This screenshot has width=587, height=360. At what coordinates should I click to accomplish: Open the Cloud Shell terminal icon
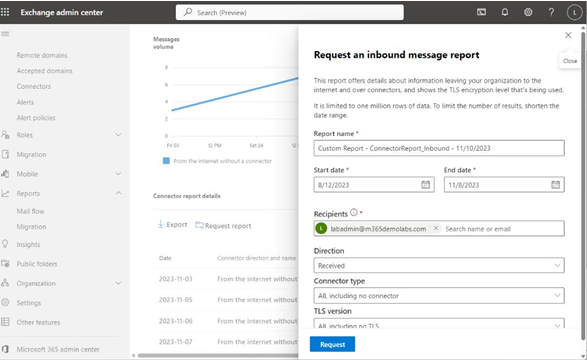pyautogui.click(x=481, y=12)
